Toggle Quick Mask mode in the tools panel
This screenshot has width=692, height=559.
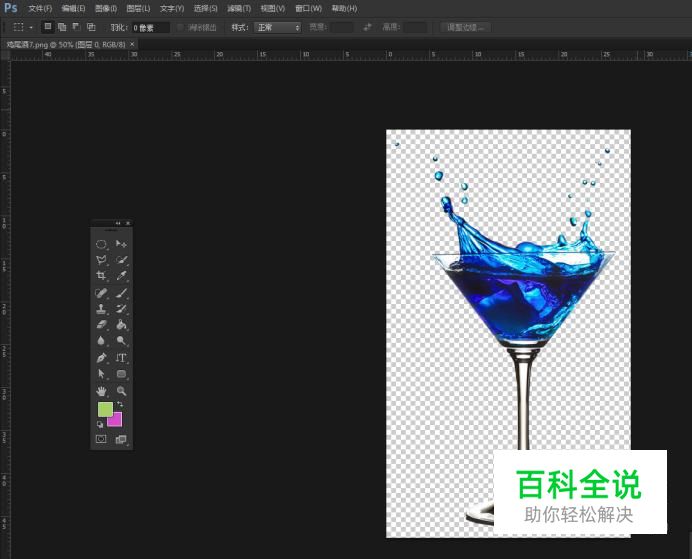click(x=101, y=438)
